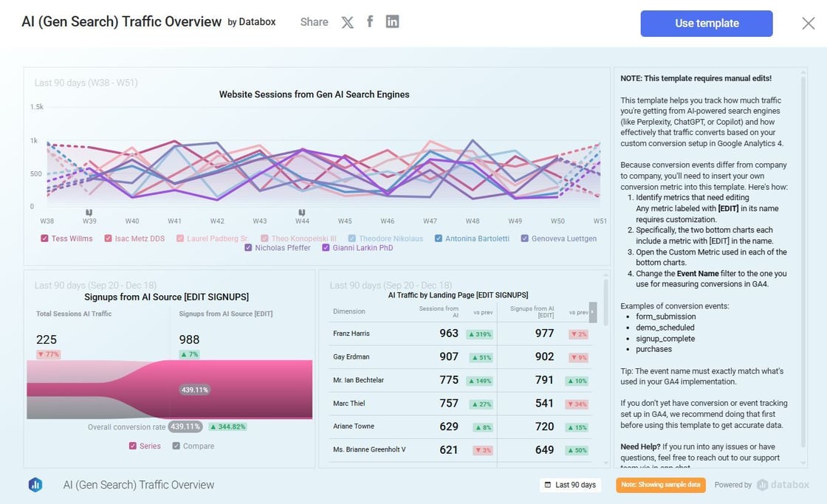Image resolution: width=827 pixels, height=504 pixels.
Task: Toggle Tess Willms series checkbox
Action: pyautogui.click(x=45, y=238)
